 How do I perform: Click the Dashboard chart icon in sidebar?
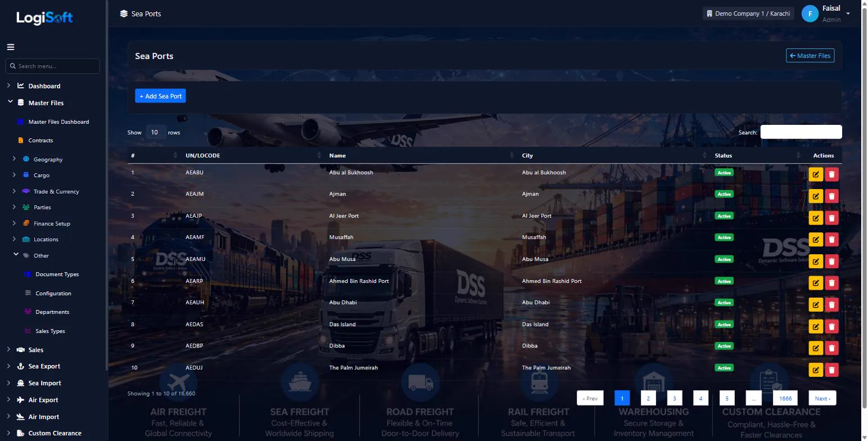point(21,86)
